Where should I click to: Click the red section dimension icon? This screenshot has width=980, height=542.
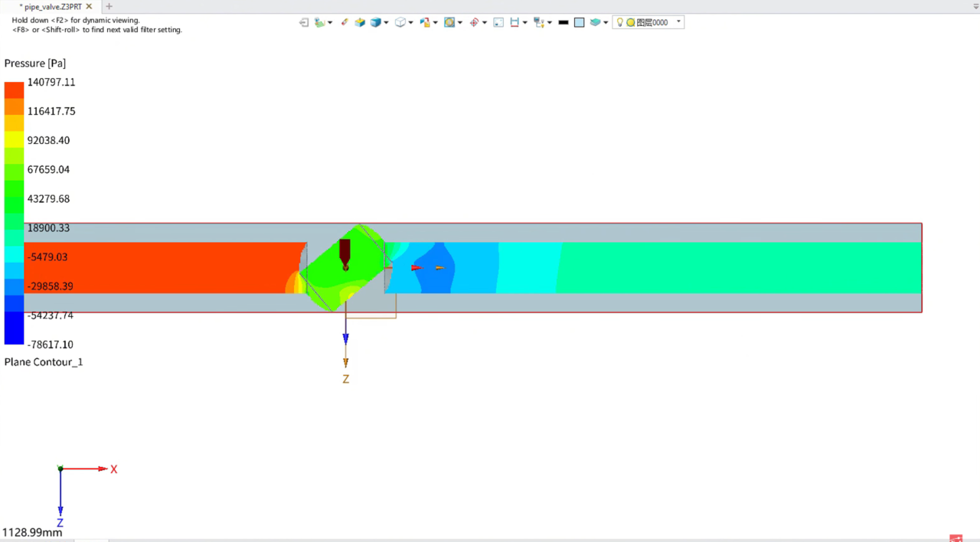click(514, 22)
